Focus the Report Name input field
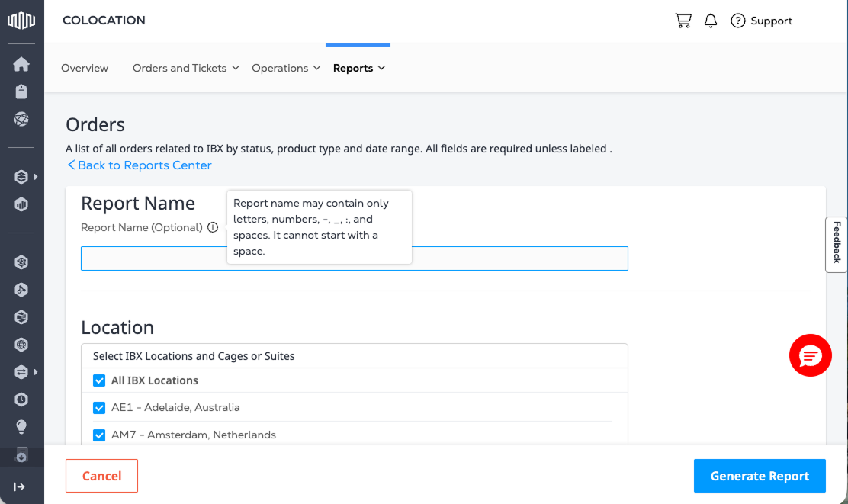The width and height of the screenshot is (848, 504). click(x=355, y=258)
